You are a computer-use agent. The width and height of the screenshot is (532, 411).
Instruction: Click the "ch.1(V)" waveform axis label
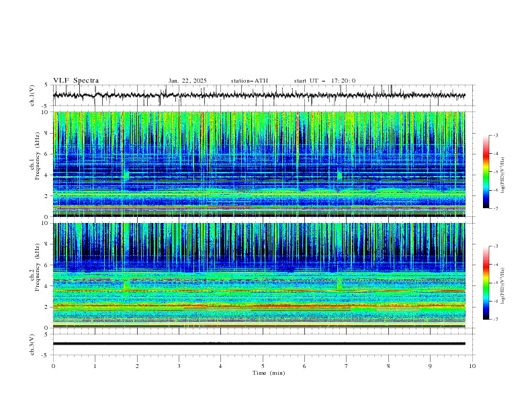32,95
